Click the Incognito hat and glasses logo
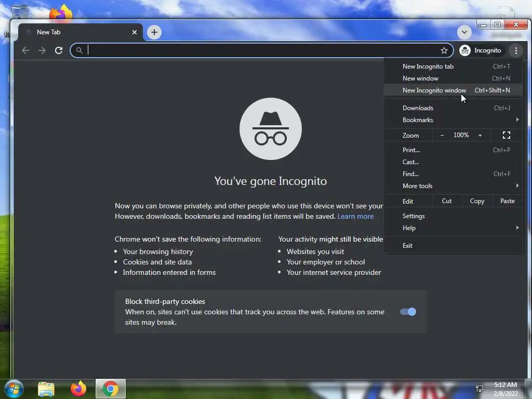Image resolution: width=532 pixels, height=399 pixels. pos(270,129)
